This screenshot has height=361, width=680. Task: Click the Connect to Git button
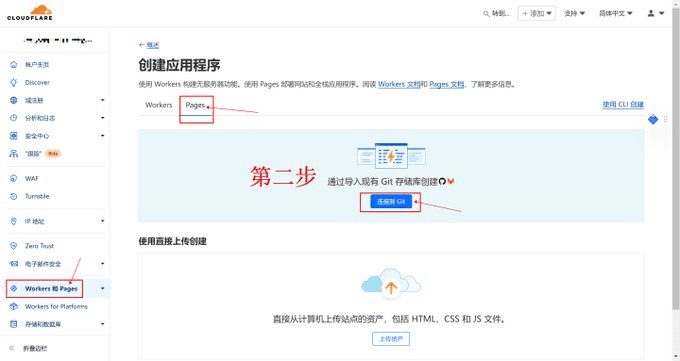point(391,201)
